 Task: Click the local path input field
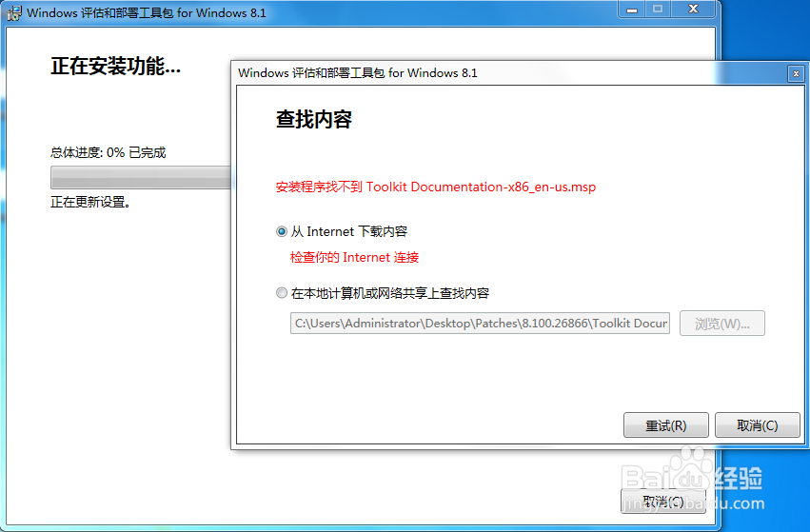point(480,324)
